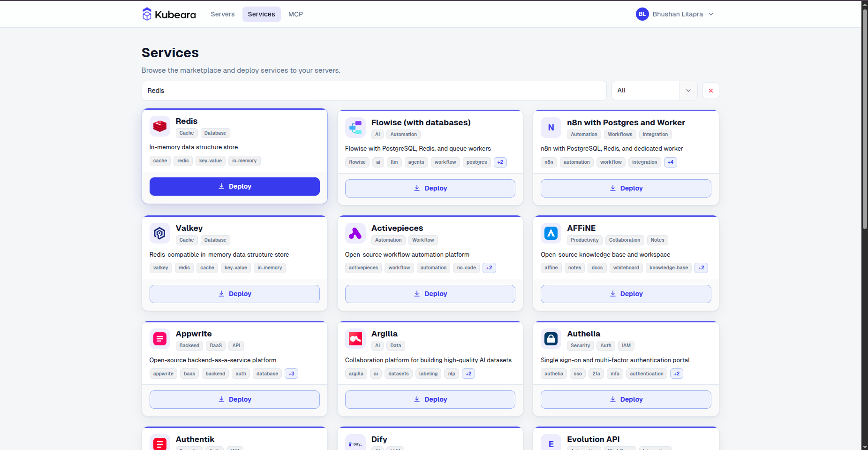Image resolution: width=868 pixels, height=450 pixels.
Task: Show more tags on n8n card (+4)
Action: pyautogui.click(x=671, y=162)
